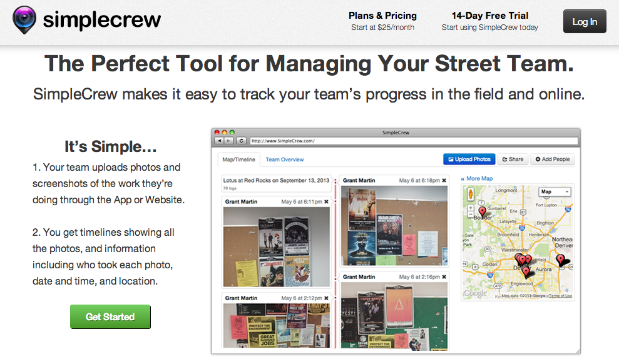Click the Log In button
The height and width of the screenshot is (364, 619).
point(585,22)
